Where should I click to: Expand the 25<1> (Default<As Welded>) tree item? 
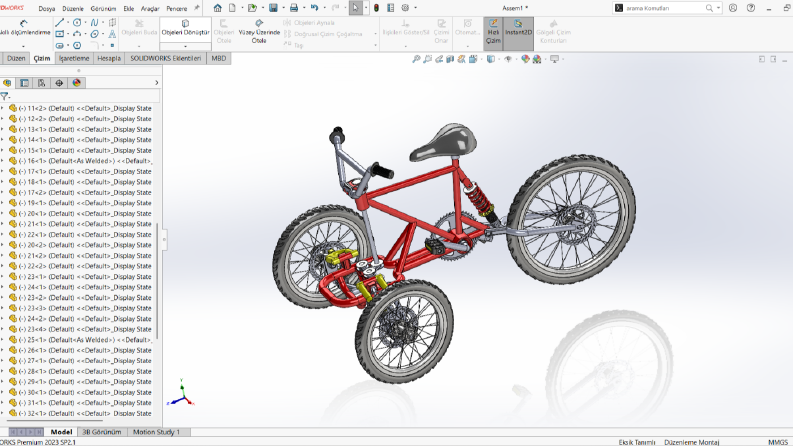click(x=3, y=340)
